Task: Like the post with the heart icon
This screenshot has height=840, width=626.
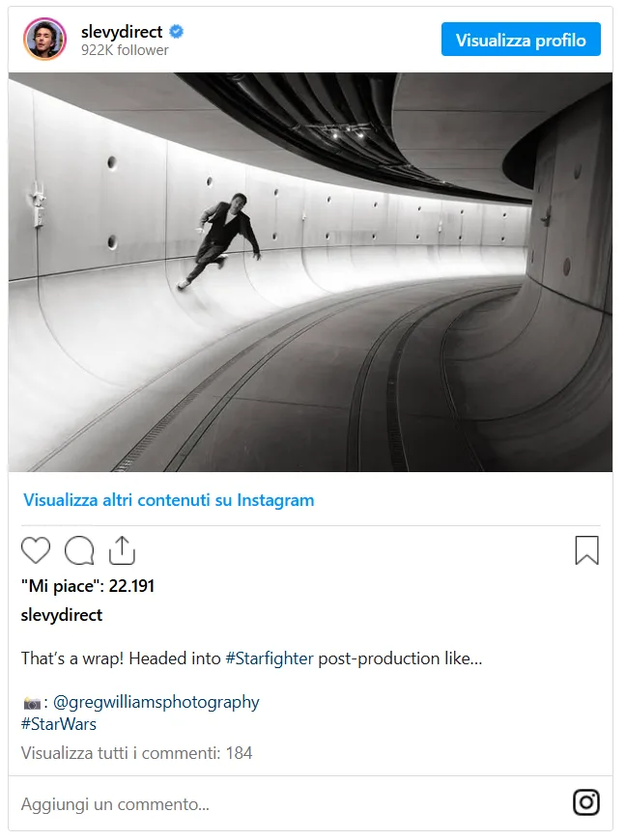Action: click(x=36, y=550)
